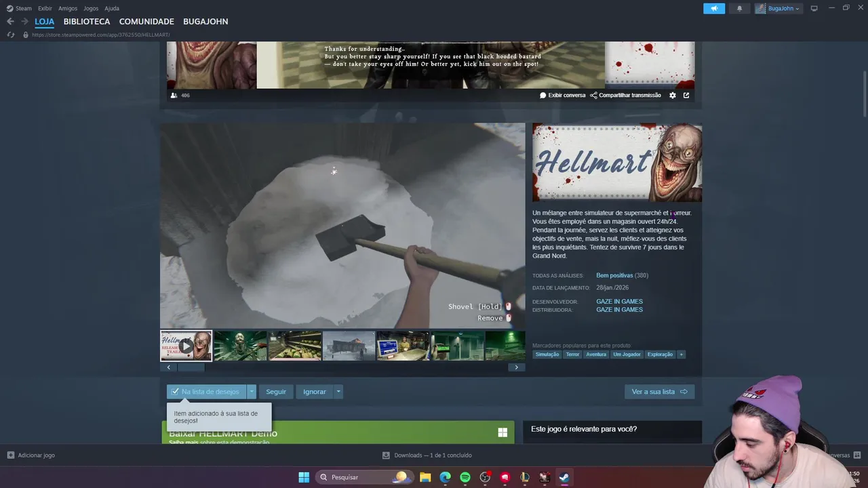This screenshot has width=868, height=488.
Task: Add tag with the plus button
Action: coord(681,354)
